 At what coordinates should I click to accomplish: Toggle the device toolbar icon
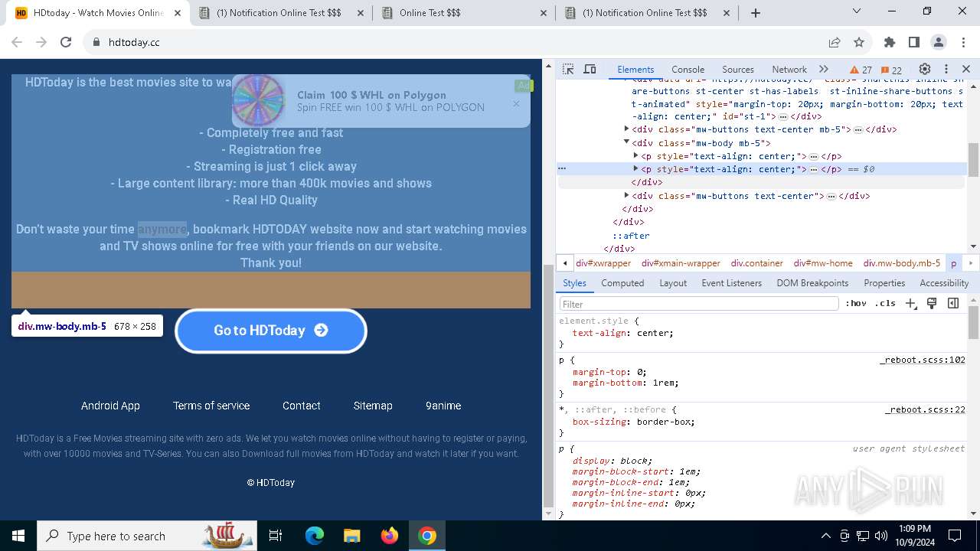coord(590,69)
